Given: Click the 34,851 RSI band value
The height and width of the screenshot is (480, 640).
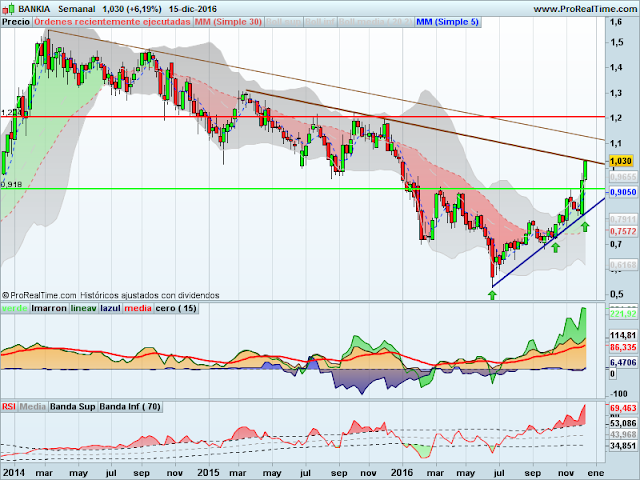Looking at the screenshot, I should 623,446.
